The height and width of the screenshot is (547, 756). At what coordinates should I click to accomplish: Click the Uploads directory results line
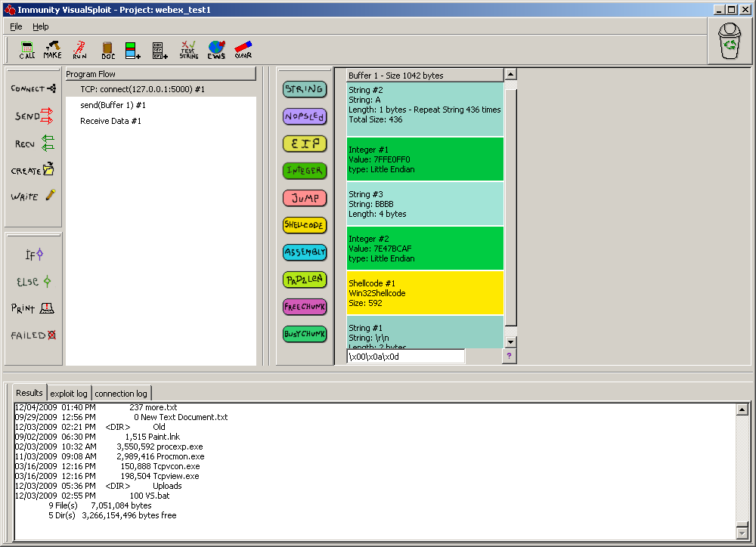point(98,486)
